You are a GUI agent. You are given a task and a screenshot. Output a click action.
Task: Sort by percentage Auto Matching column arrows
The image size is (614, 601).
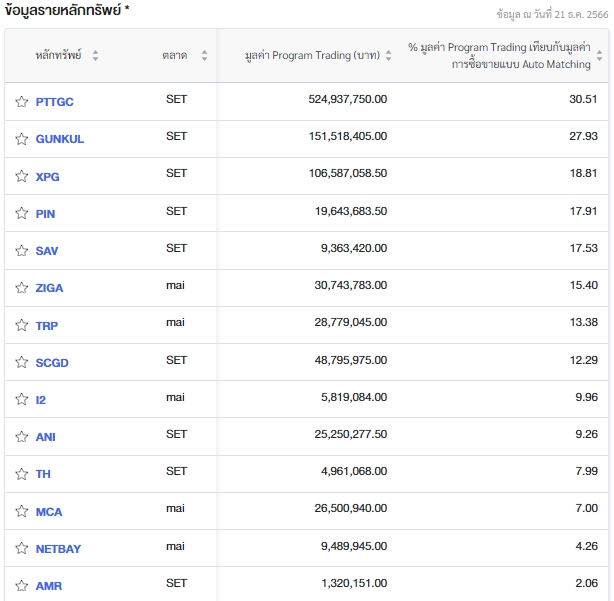[x=600, y=56]
